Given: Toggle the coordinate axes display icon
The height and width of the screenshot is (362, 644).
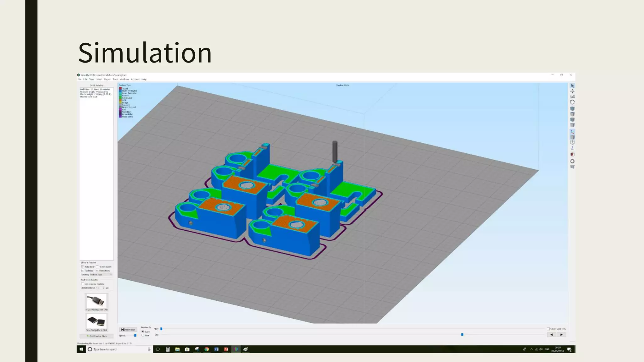Looking at the screenshot, I should coord(572,132).
